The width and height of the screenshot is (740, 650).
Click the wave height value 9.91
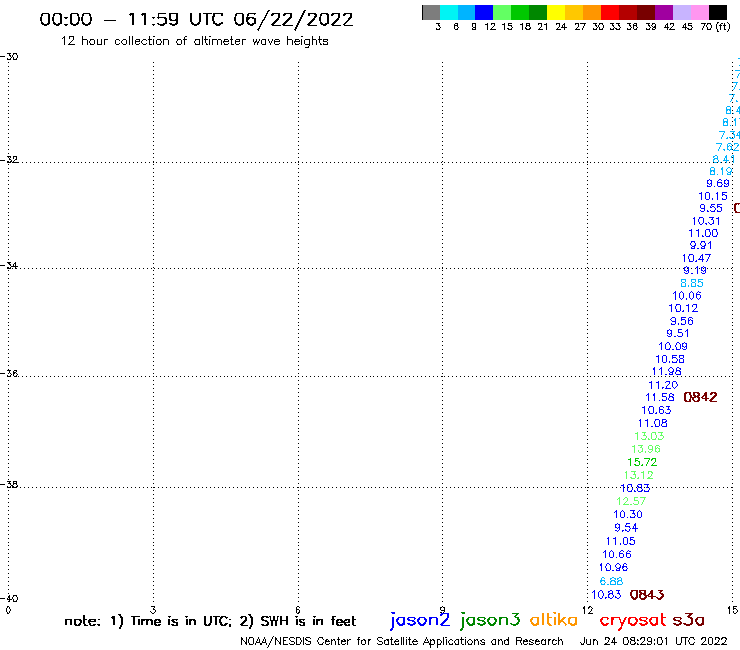701,245
